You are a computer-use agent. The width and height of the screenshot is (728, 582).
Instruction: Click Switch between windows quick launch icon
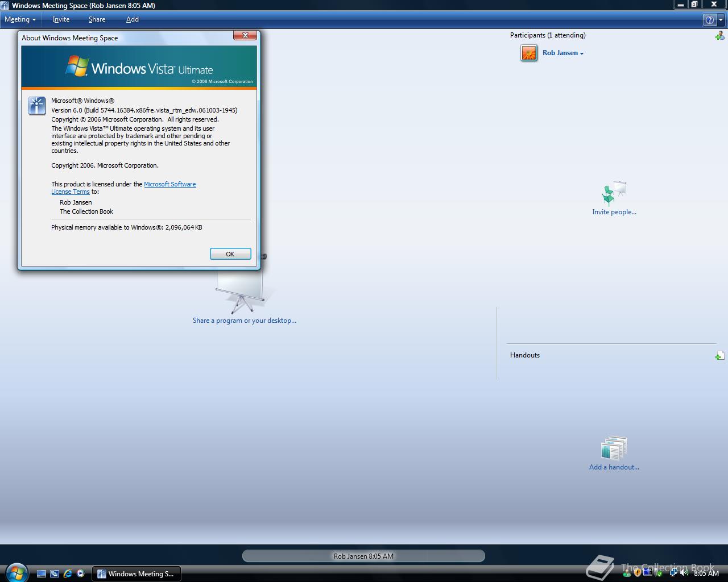[55, 574]
